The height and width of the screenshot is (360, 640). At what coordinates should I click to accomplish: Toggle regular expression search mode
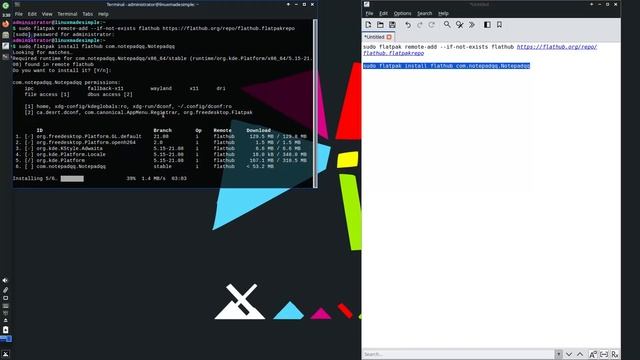click(615, 354)
